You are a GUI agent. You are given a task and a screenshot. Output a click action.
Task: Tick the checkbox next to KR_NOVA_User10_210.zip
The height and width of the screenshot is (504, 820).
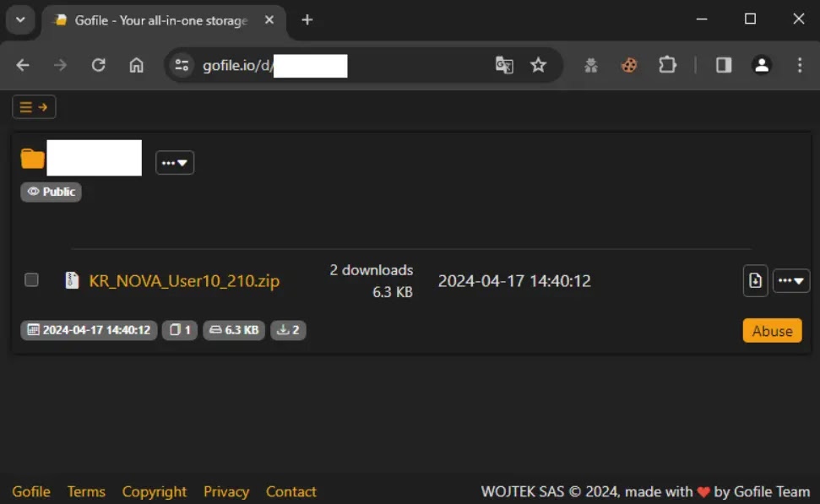(x=31, y=279)
